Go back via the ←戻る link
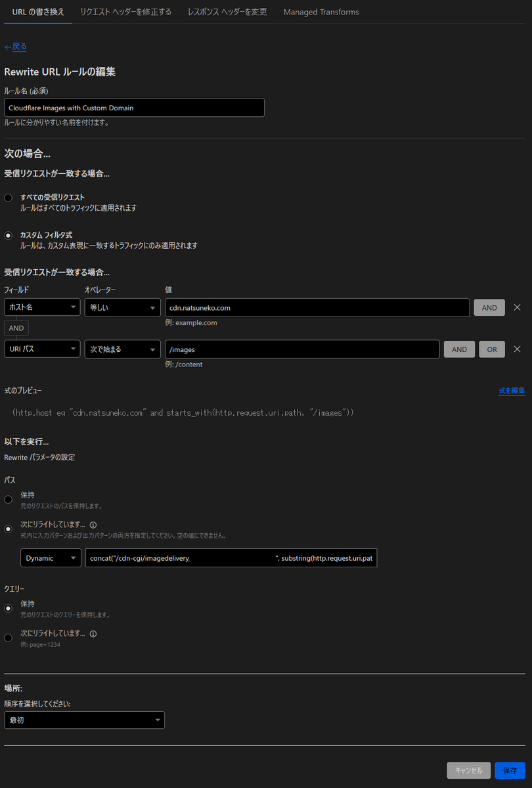The image size is (532, 788). 15,47
